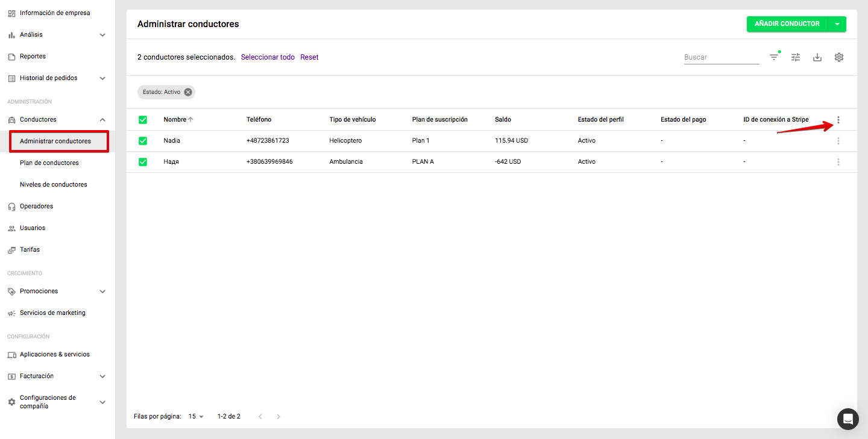This screenshot has height=439, width=868.
Task: Open three-dot menu in table header
Action: tap(838, 120)
